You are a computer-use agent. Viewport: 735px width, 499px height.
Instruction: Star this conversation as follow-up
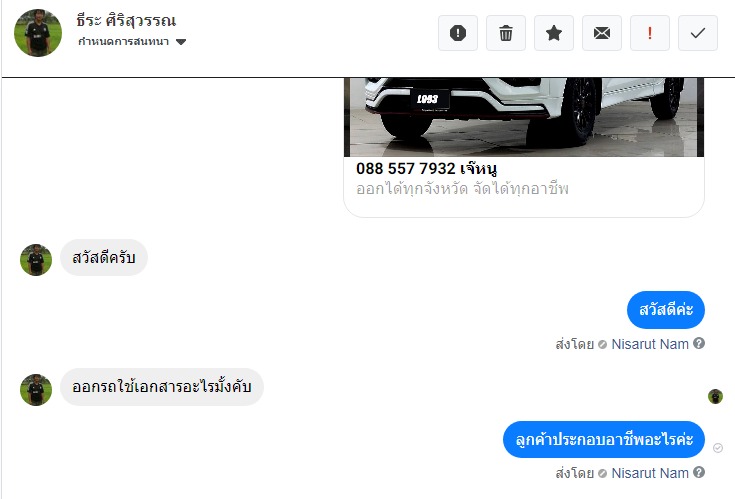coord(554,33)
